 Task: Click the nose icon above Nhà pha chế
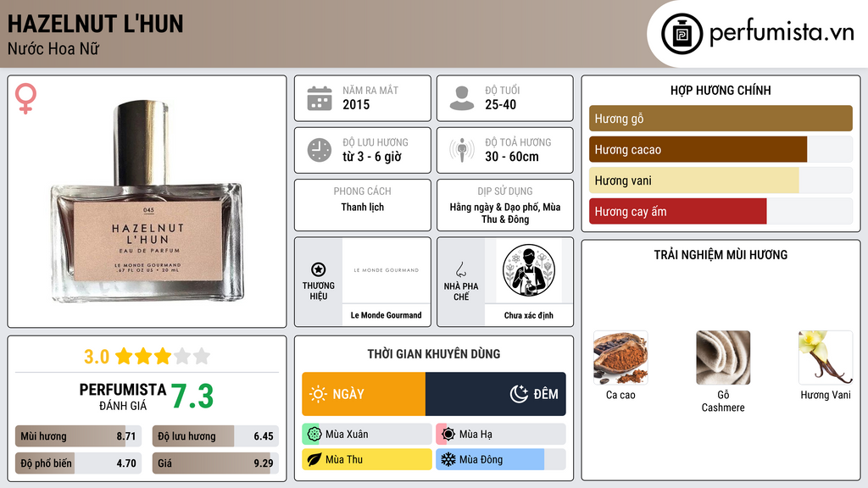coord(460,269)
